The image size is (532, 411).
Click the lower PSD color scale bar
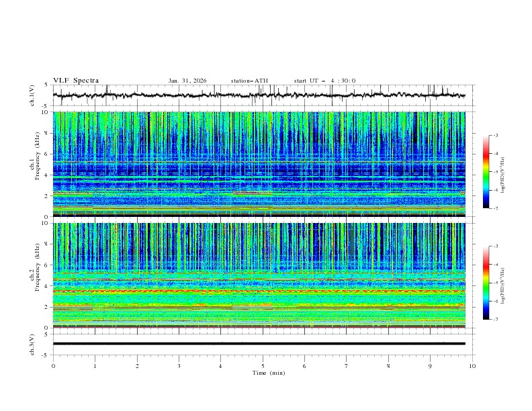[486, 283]
